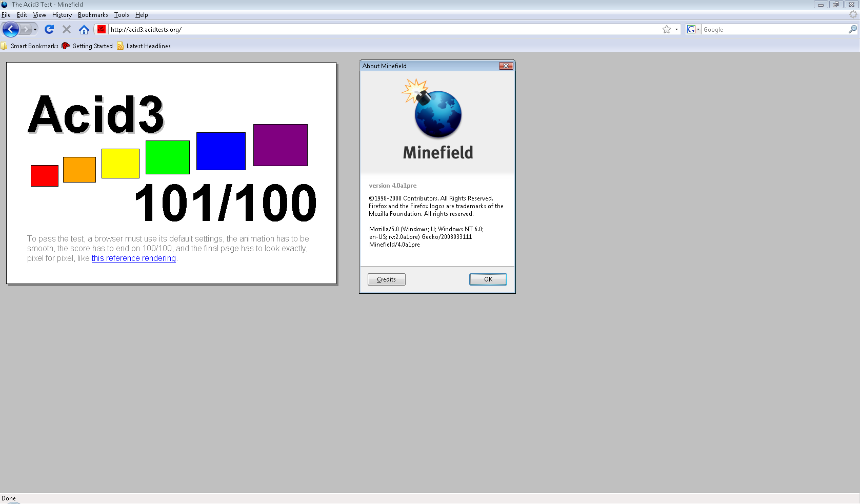Click the Mozilla/5.0 user agent string

[426, 237]
